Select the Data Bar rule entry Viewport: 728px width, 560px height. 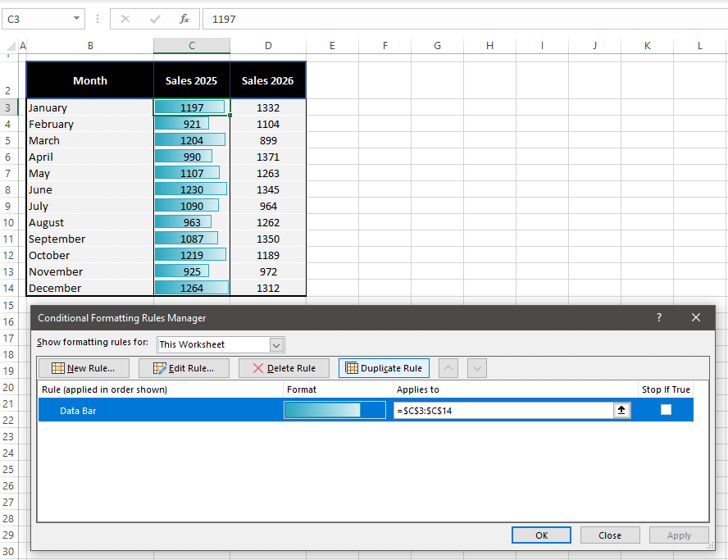pos(78,410)
